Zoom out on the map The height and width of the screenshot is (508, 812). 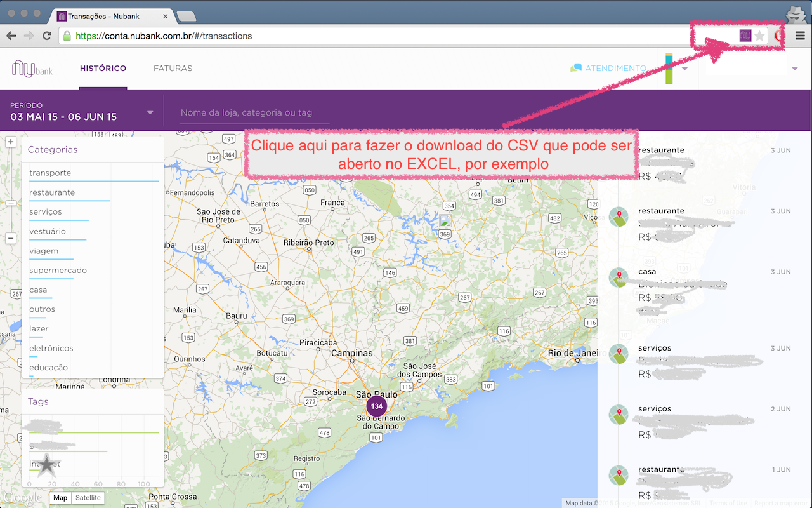(x=11, y=238)
